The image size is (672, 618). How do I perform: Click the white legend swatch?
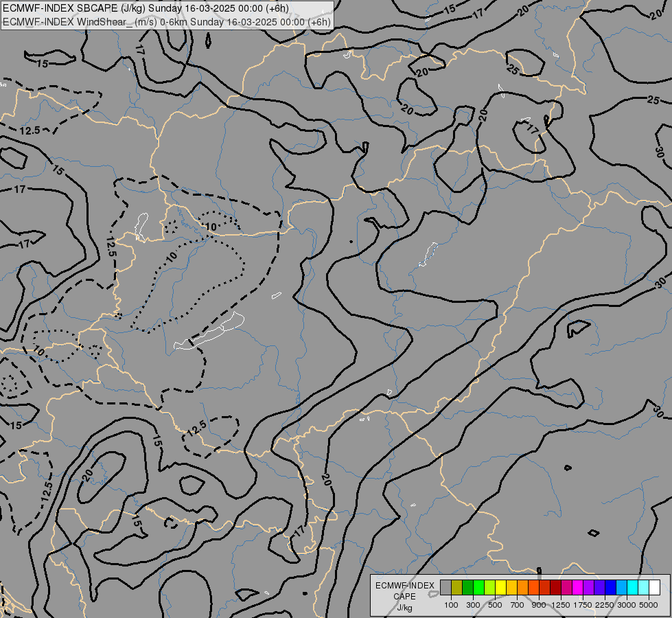pos(654,587)
